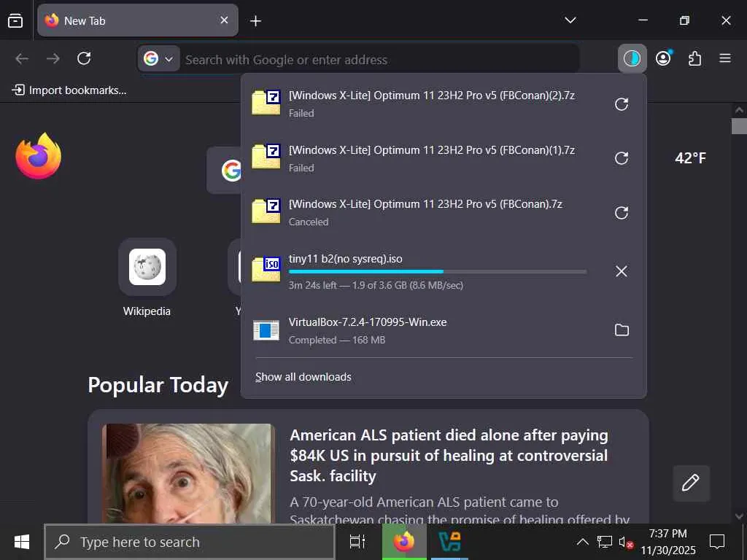Screen dimensions: 747x560
Task: Close the New Tab tab
Action: click(224, 20)
